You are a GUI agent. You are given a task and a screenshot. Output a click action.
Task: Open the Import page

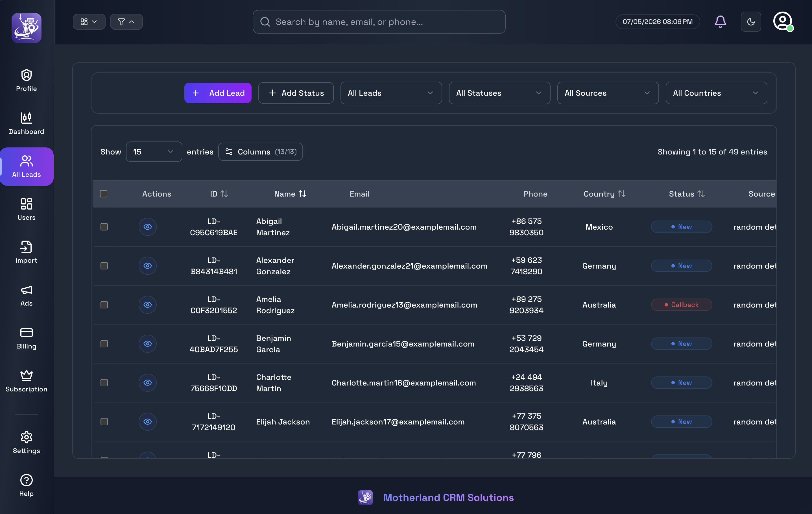[26, 252]
